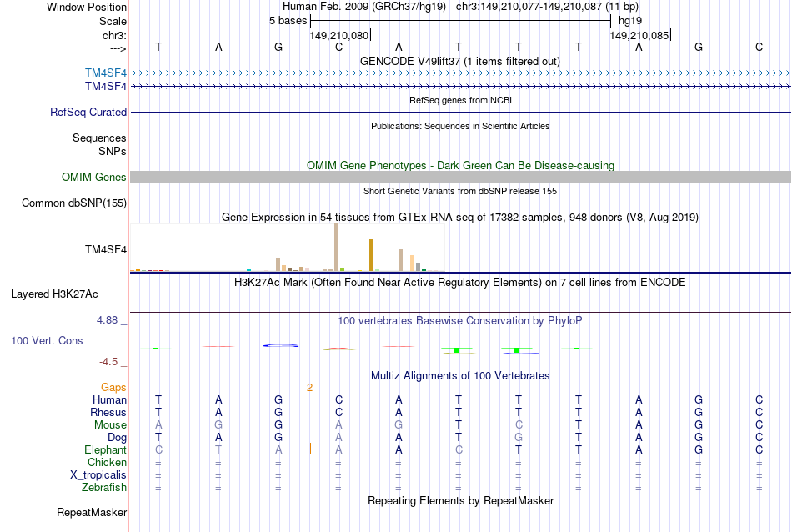The image size is (792, 532).
Task: Click the hg19 label next to scale bar
Action: [x=630, y=21]
